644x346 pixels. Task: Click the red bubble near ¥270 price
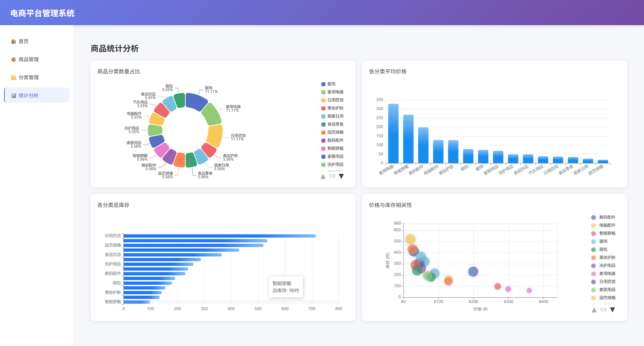497,286
